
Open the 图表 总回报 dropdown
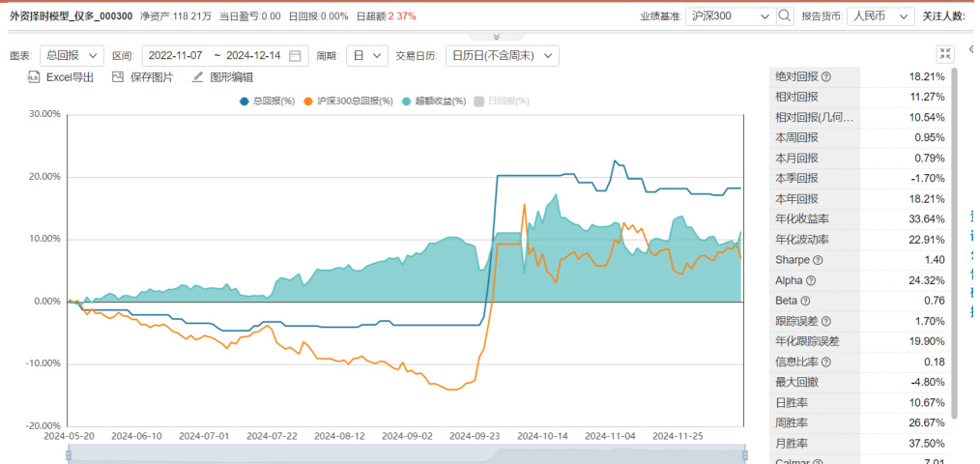tap(72, 56)
